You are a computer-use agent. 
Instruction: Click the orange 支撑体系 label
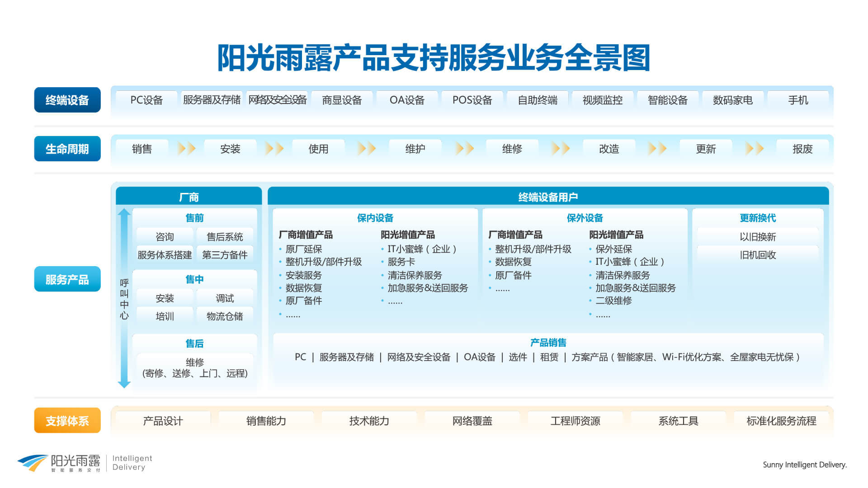[67, 421]
